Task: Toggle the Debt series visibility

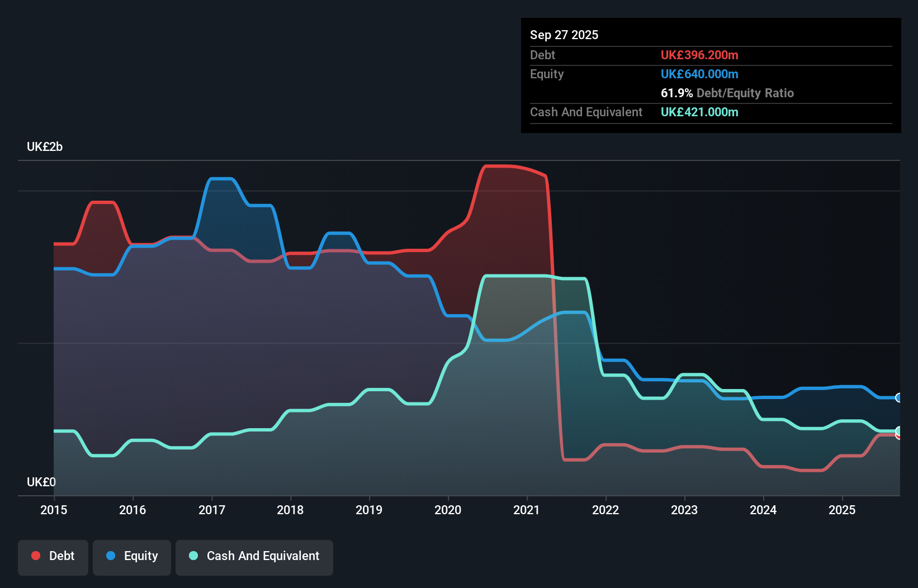Action: (x=53, y=557)
